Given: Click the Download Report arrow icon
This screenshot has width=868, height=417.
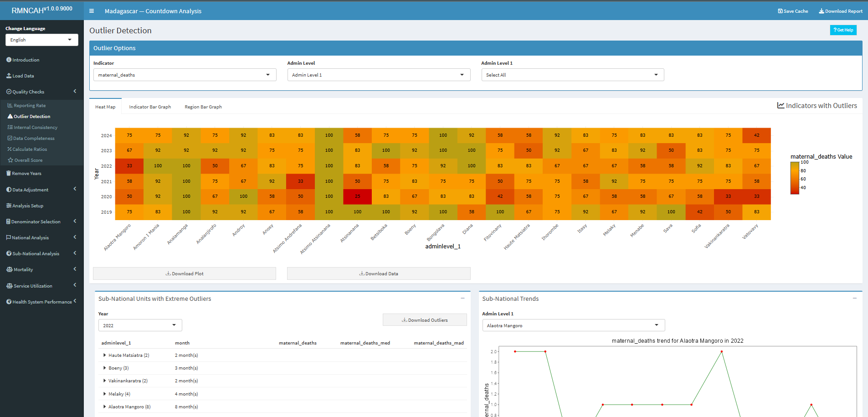Looking at the screenshot, I should [822, 11].
